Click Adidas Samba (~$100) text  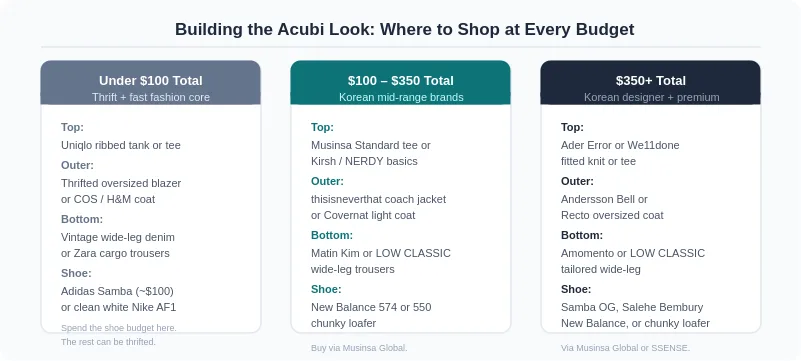[117, 291]
